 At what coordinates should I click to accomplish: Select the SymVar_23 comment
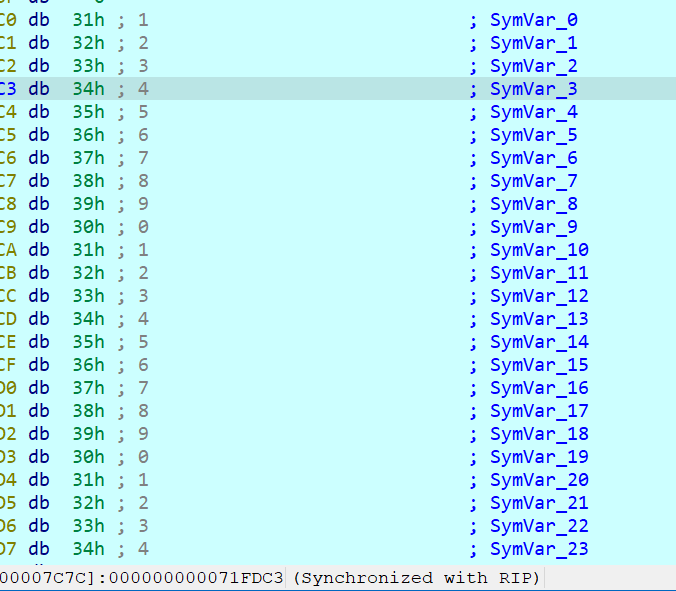click(538, 549)
